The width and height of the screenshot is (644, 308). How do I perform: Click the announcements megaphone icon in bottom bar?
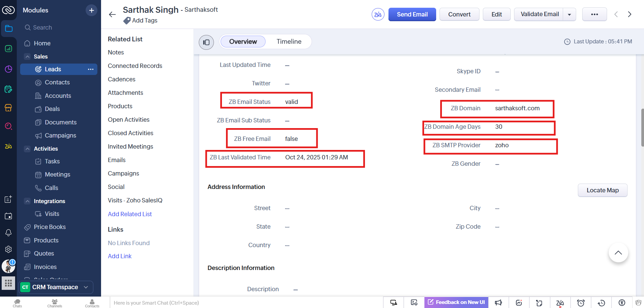pos(498,303)
